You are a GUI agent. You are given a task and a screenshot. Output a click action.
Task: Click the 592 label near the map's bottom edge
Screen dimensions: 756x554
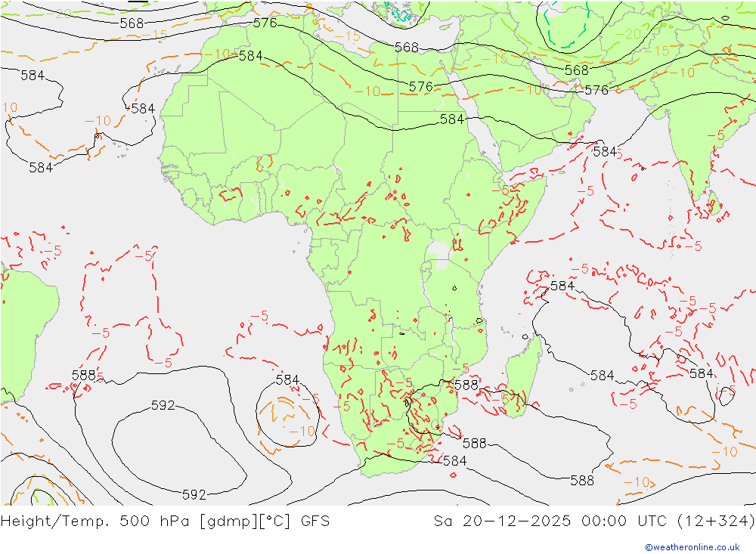click(194, 495)
